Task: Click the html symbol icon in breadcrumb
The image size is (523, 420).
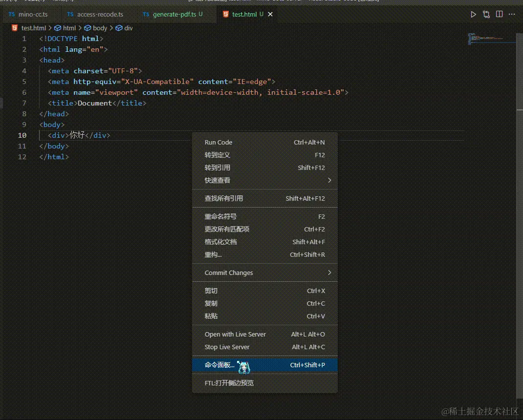Action: 59,28
